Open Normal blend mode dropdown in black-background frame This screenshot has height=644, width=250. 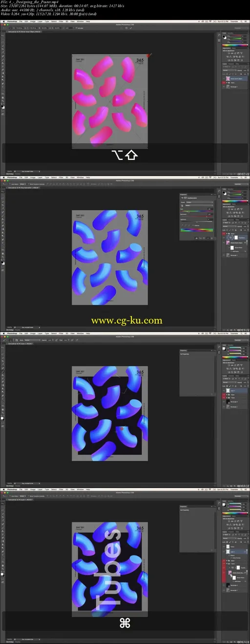[229, 382]
